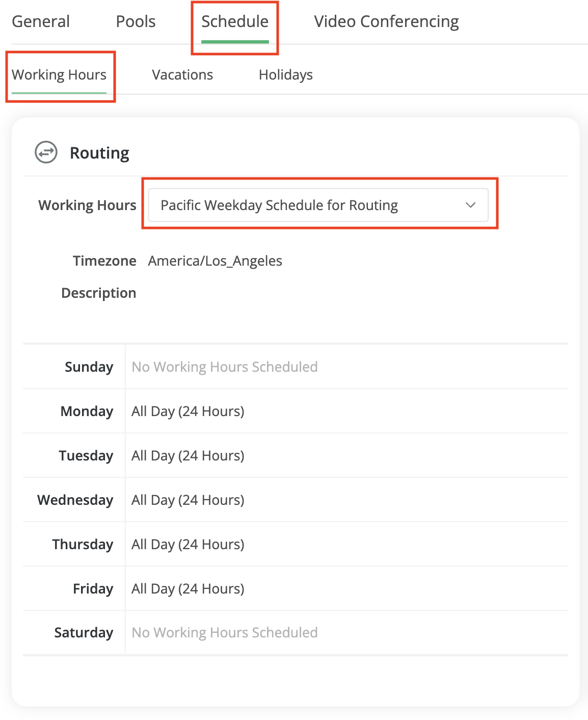Click Thursday's All Day (24 Hours) entry

point(188,545)
